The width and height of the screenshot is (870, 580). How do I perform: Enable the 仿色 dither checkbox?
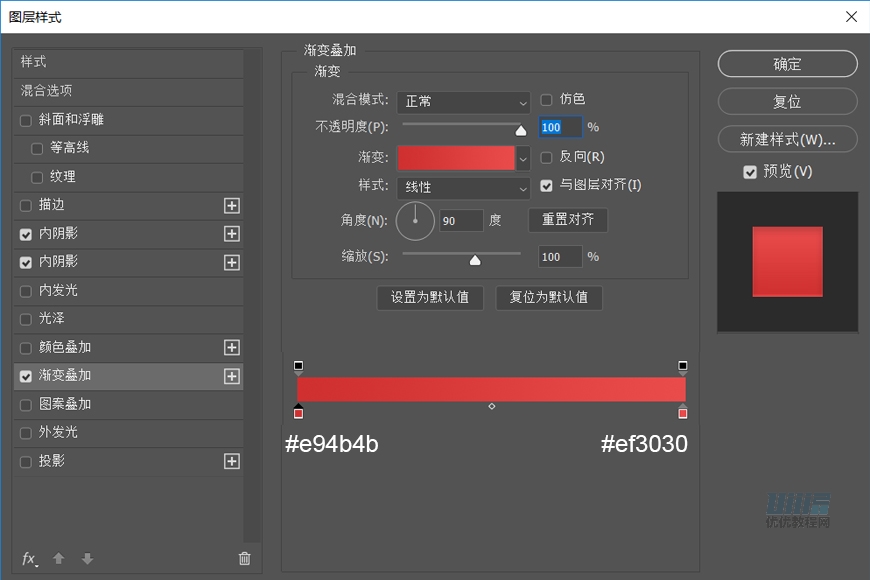545,100
